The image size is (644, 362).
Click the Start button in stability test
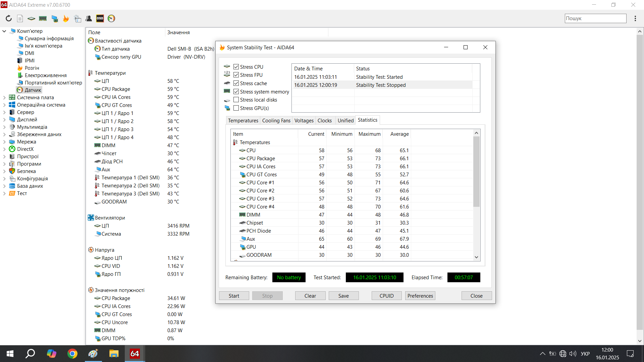click(234, 296)
